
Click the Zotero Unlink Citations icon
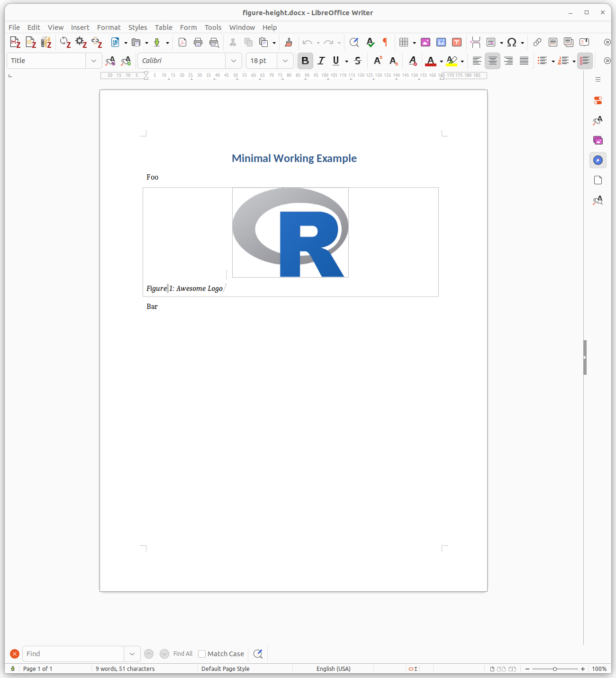[97, 43]
